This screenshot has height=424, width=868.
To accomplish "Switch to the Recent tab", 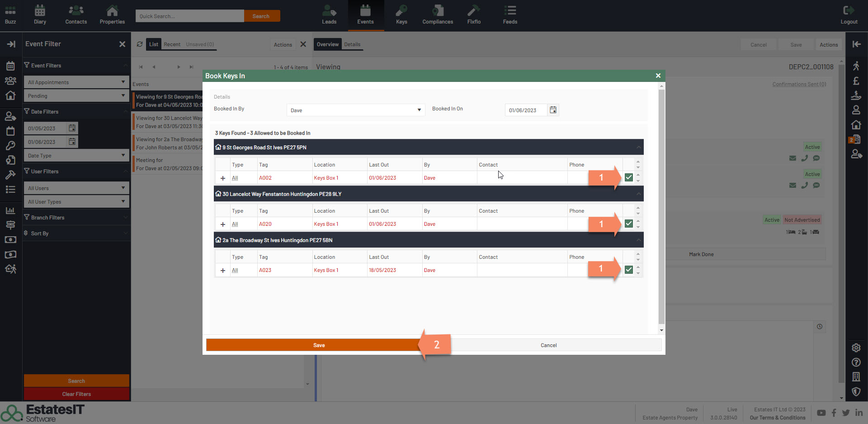I will coord(172,44).
